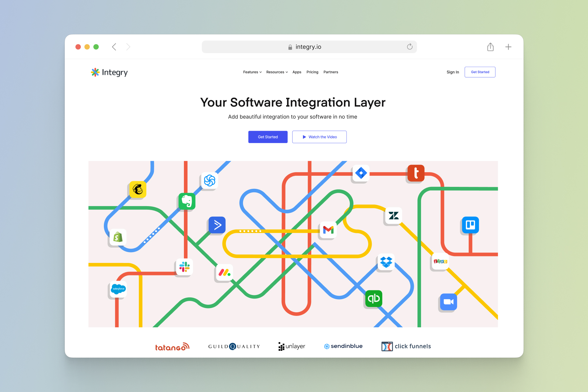The image size is (588, 392).
Task: Click the click funnels logo
Action: coord(406,346)
